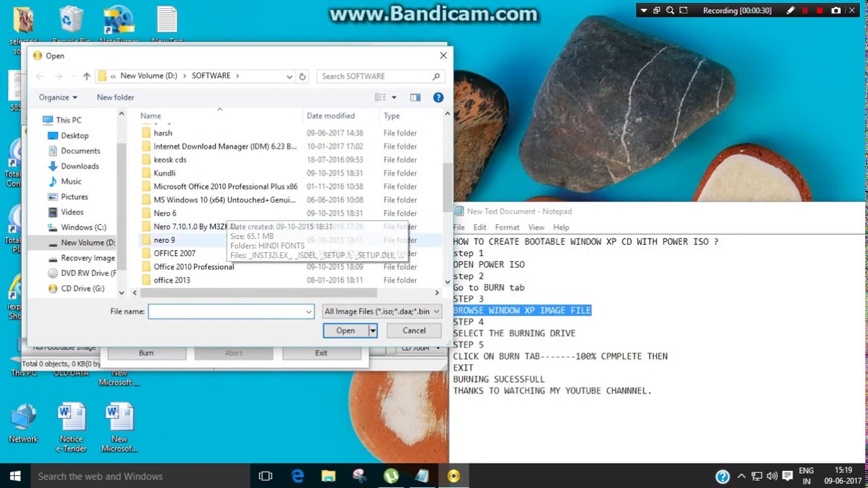Select Recovery Image drive

[x=87, y=258]
